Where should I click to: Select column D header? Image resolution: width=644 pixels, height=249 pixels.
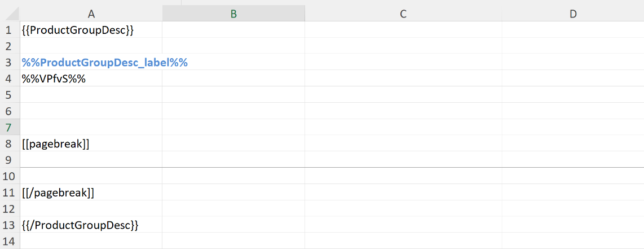[x=573, y=14]
